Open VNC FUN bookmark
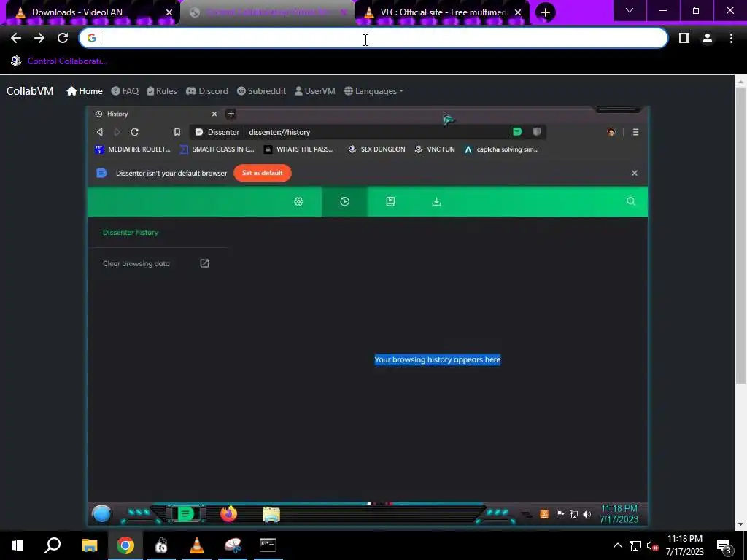This screenshot has height=560, width=747. pyautogui.click(x=435, y=149)
